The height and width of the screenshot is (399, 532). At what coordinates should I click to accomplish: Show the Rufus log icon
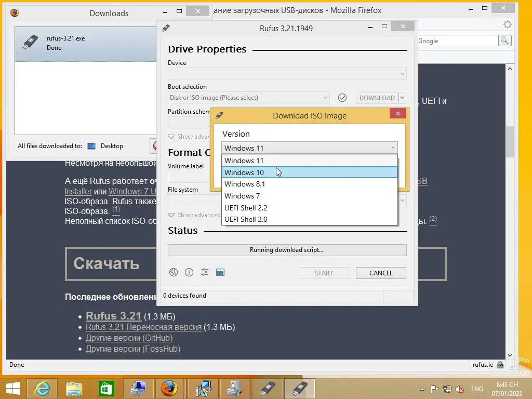(220, 272)
